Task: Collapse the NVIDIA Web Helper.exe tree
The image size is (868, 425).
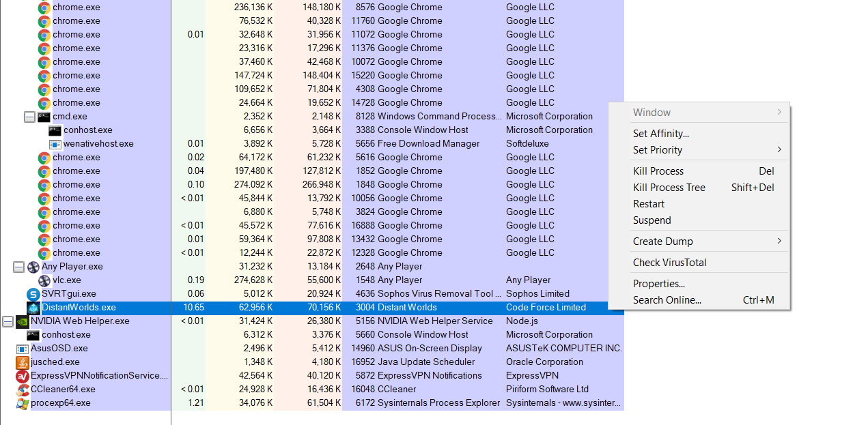Action: tap(8, 321)
